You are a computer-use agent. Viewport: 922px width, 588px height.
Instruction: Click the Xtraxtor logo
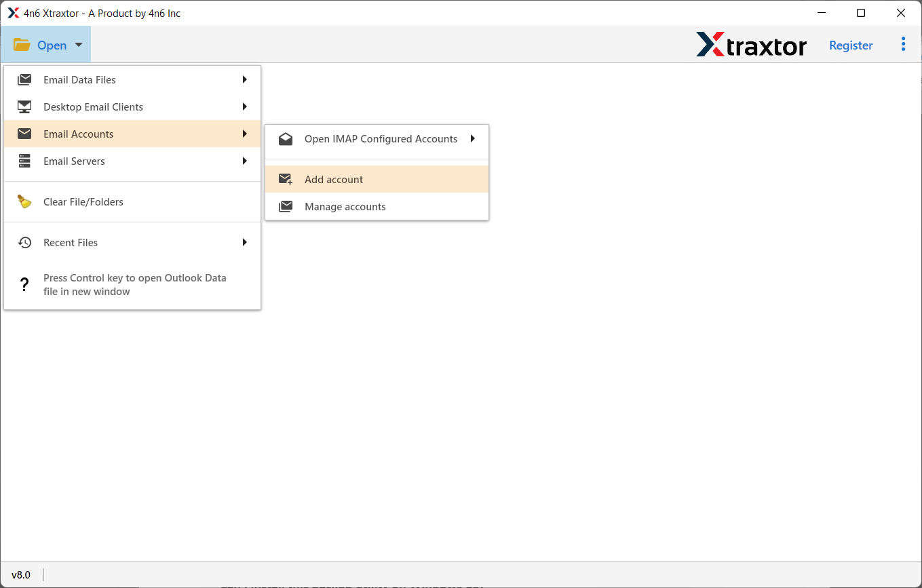[751, 45]
